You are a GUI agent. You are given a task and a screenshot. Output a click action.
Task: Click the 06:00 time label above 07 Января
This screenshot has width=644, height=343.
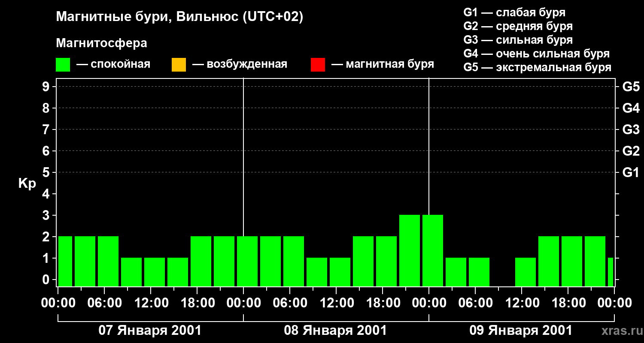coord(104,303)
